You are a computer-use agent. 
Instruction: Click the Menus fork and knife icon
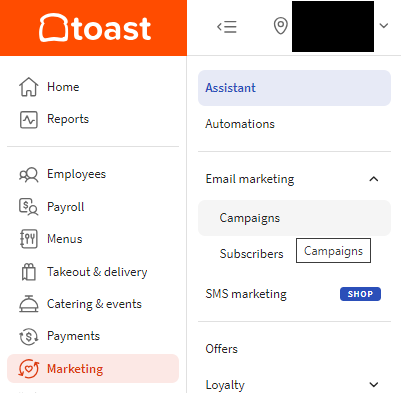pos(29,239)
